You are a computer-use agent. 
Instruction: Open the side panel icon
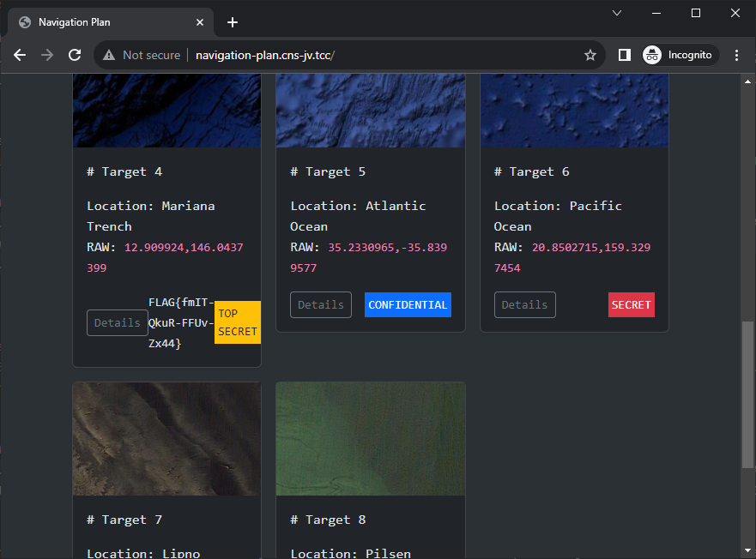(x=625, y=55)
